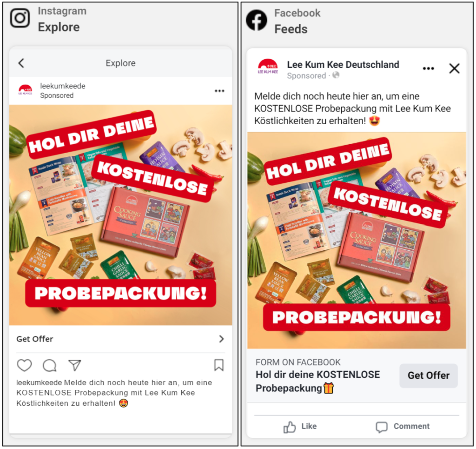
Task: Open the Facebook ad image
Action: pos(357,240)
